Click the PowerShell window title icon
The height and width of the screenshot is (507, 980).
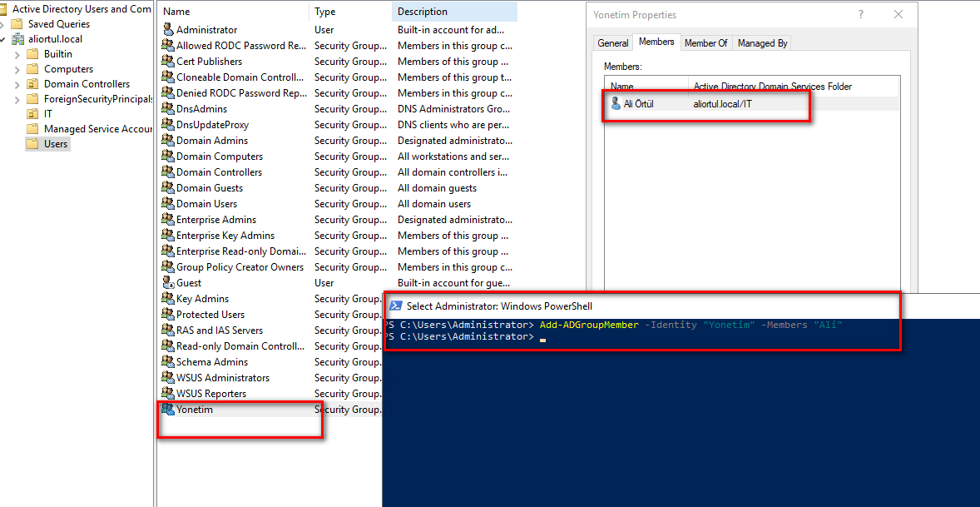click(396, 306)
